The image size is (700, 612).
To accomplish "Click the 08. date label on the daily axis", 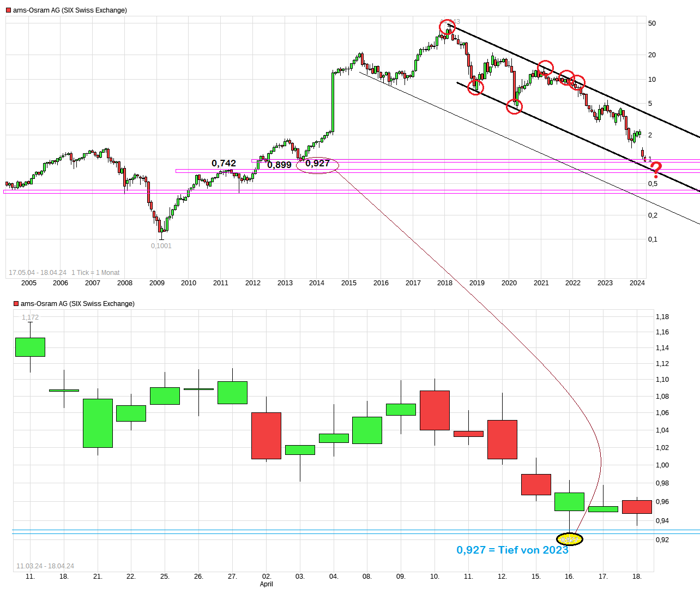I will click(x=367, y=577).
